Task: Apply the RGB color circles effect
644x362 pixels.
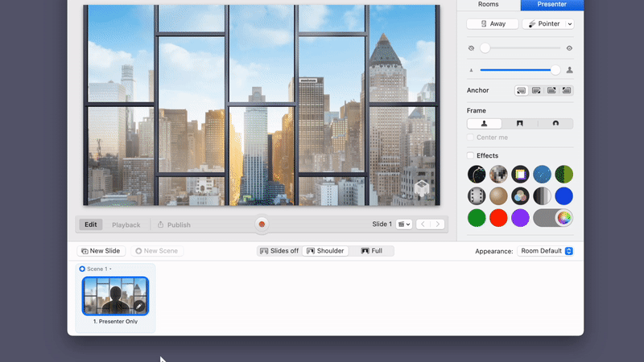Action: coord(520,196)
